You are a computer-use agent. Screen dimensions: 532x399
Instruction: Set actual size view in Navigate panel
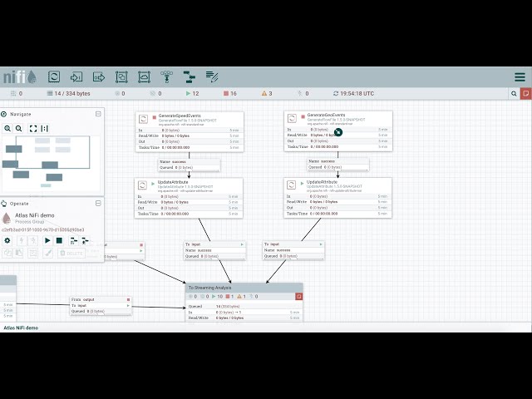(x=44, y=129)
